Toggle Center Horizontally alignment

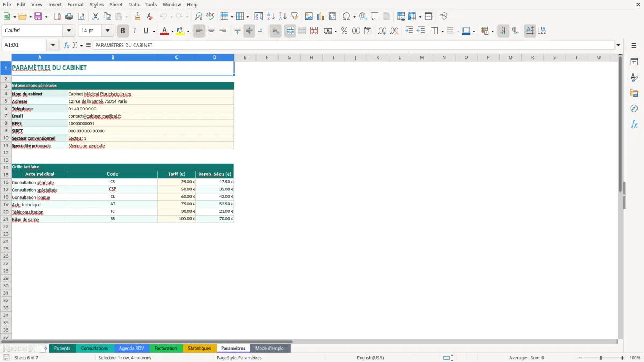[211, 31]
